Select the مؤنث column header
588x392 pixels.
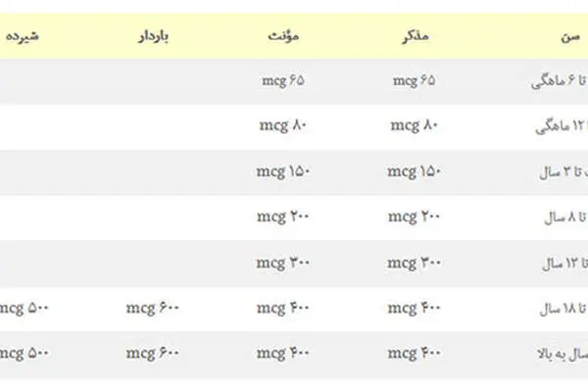283,36
